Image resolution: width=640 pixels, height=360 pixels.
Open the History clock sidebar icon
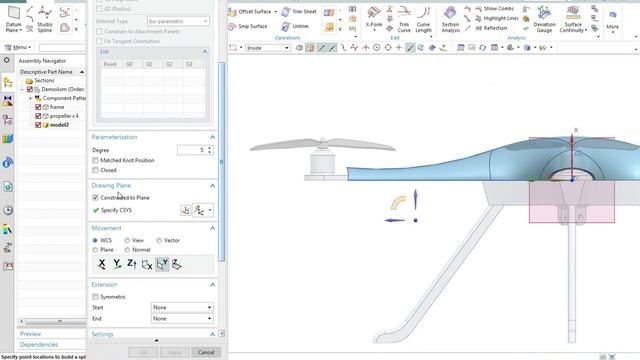tap(7, 210)
